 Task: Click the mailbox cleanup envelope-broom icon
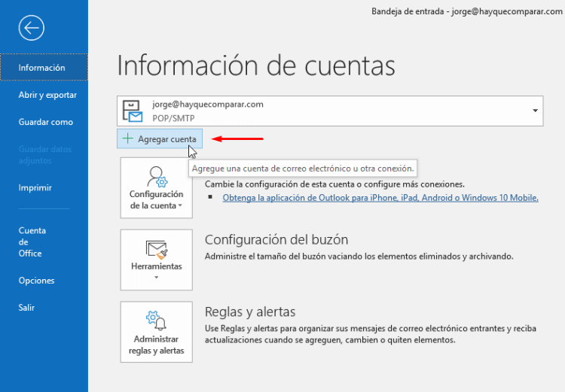157,250
